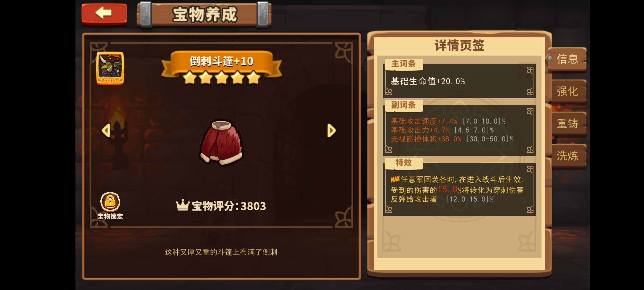This screenshot has height=290, width=644.
Task: Select the 基础生命值+20.0% main attribute
Action: click(x=428, y=81)
